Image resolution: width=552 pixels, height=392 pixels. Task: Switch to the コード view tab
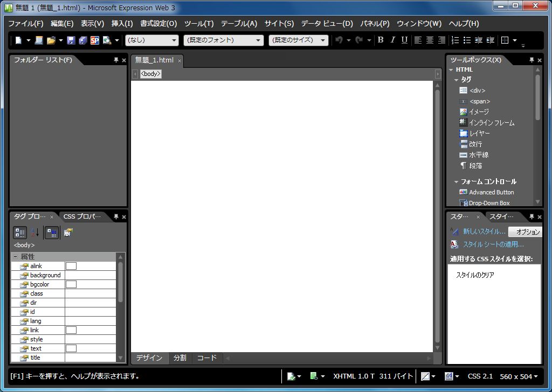(206, 358)
